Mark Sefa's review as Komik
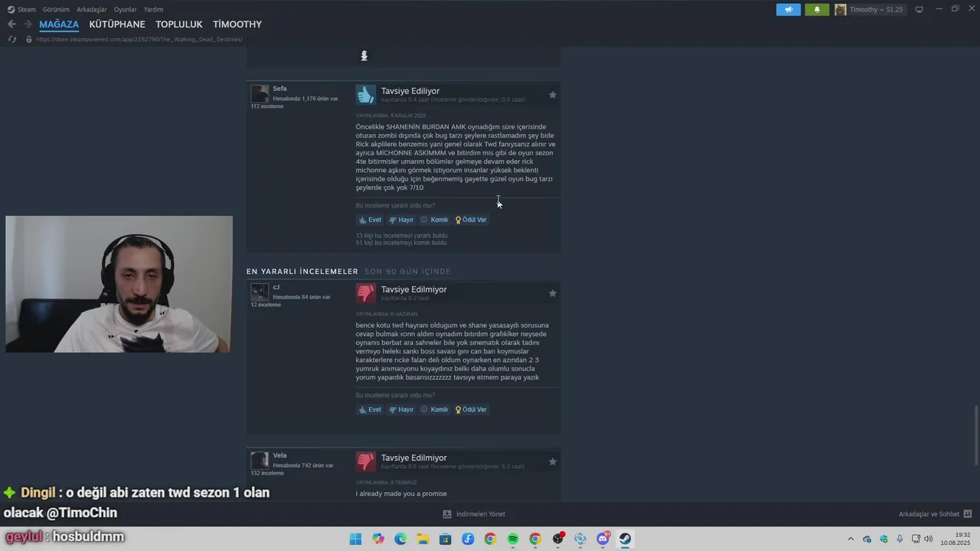This screenshot has height=551, width=980. tap(434, 220)
